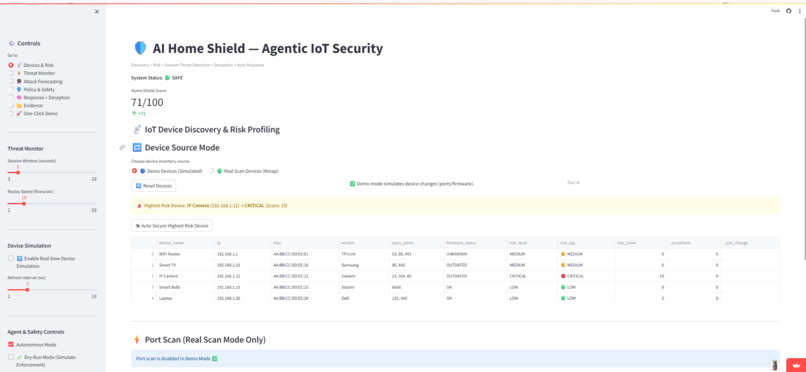The width and height of the screenshot is (806, 372).
Task: Click the Smart Bulb device cell
Action: 185,287
